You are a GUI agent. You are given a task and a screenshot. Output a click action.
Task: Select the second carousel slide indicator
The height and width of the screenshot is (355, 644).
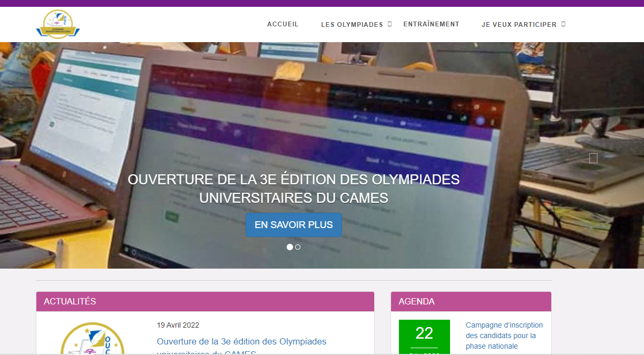298,247
